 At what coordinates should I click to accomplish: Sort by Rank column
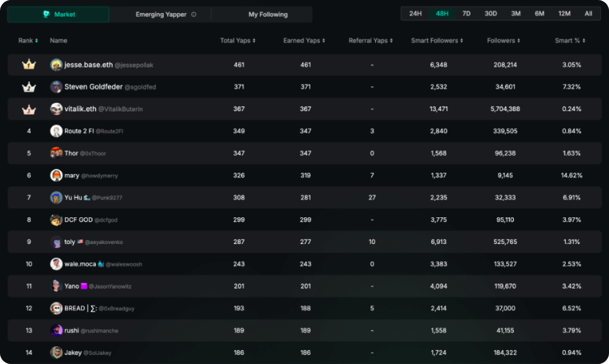coord(28,40)
